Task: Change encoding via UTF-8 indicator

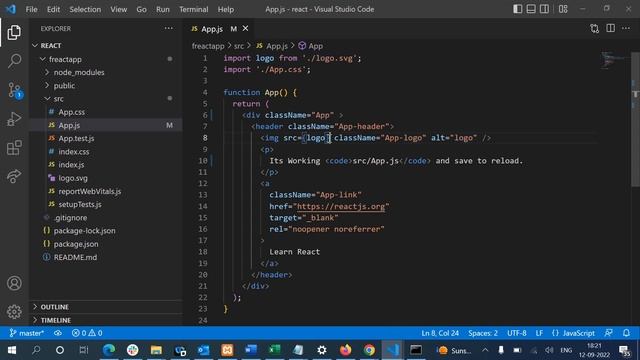Action: pos(517,333)
